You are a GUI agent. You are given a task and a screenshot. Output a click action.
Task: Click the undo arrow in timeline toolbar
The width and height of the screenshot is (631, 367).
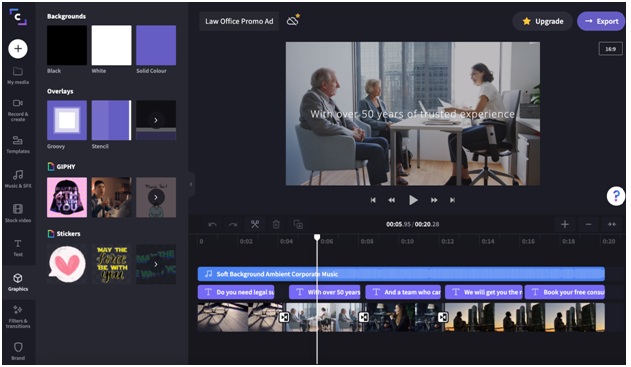click(213, 225)
